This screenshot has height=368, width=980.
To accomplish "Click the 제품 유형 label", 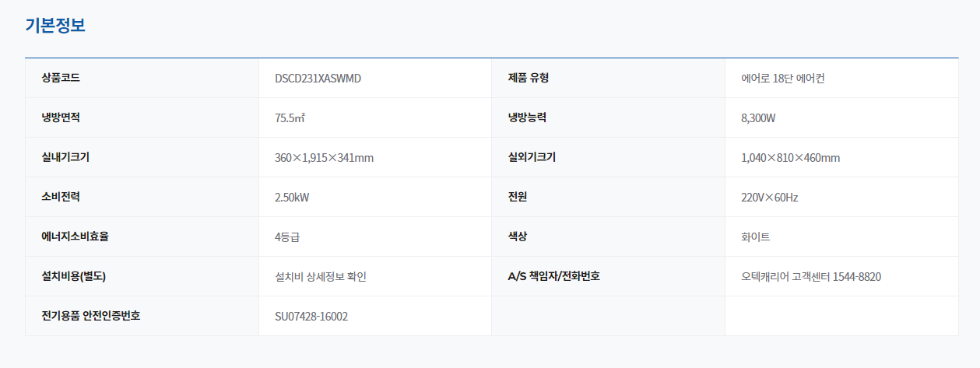I will [x=529, y=78].
